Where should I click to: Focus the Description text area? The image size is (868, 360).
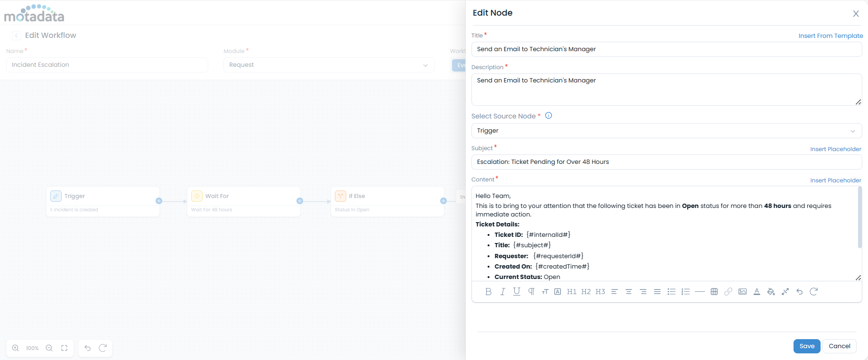coord(666,90)
